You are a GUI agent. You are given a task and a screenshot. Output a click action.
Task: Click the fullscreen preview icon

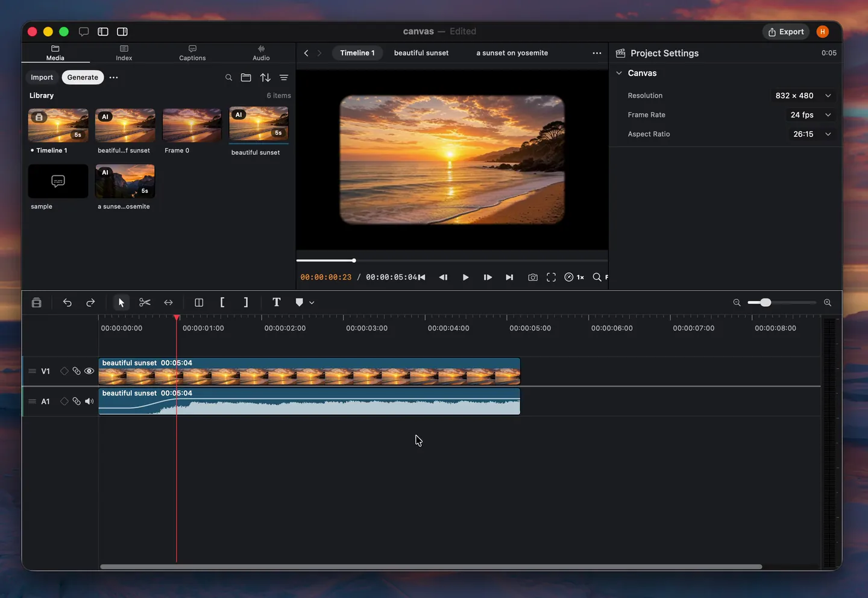pos(551,277)
